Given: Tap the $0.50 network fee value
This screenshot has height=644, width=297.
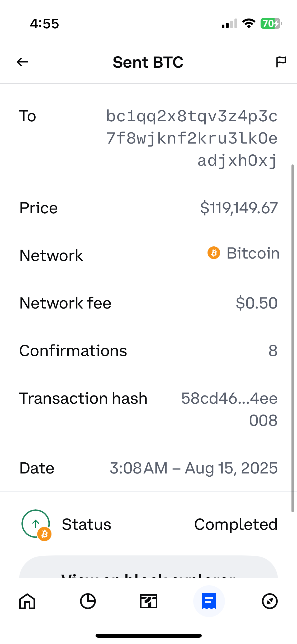Looking at the screenshot, I should [256, 303].
